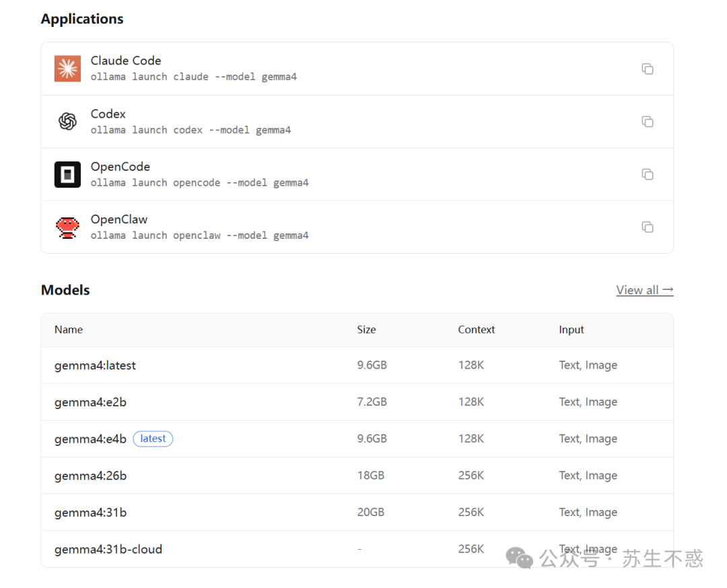
Task: Open the View all models link
Action: click(x=644, y=290)
